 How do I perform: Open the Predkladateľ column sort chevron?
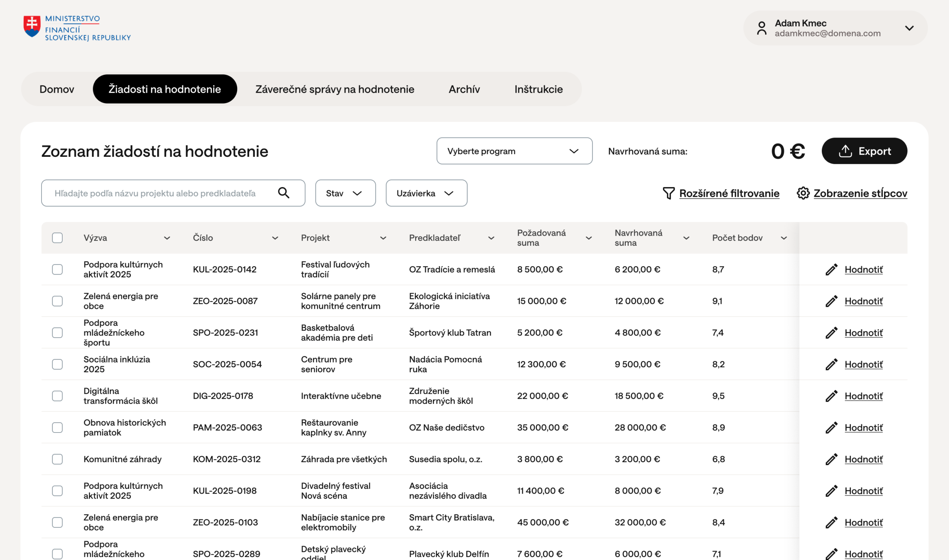point(491,238)
